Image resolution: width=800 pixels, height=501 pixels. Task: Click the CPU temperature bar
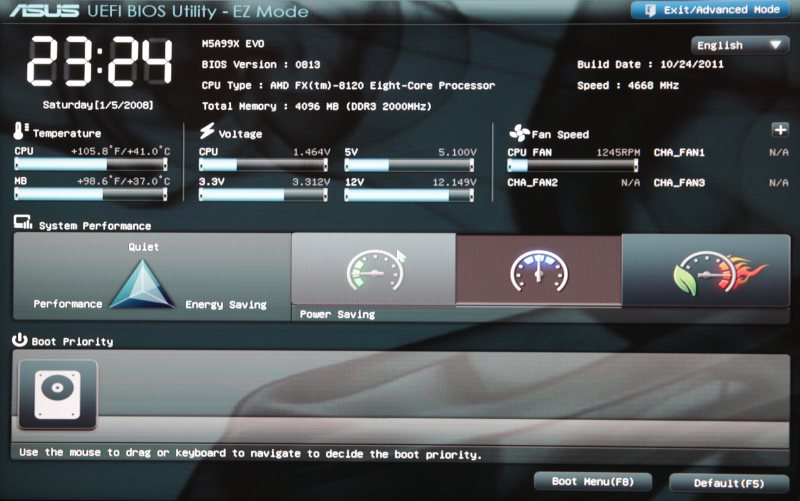pyautogui.click(x=91, y=164)
